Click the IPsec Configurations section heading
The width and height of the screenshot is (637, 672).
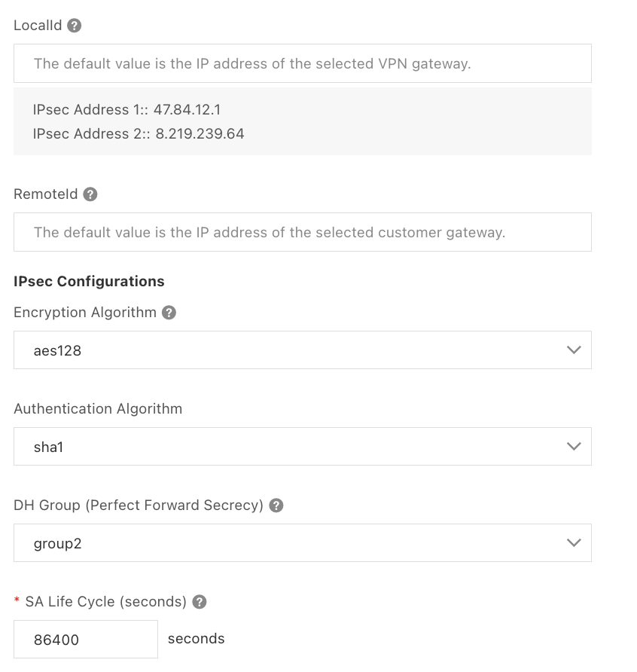(x=89, y=282)
